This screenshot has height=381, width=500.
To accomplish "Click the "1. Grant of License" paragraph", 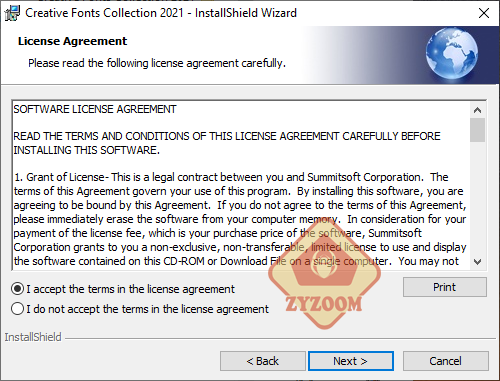I will pos(240,219).
